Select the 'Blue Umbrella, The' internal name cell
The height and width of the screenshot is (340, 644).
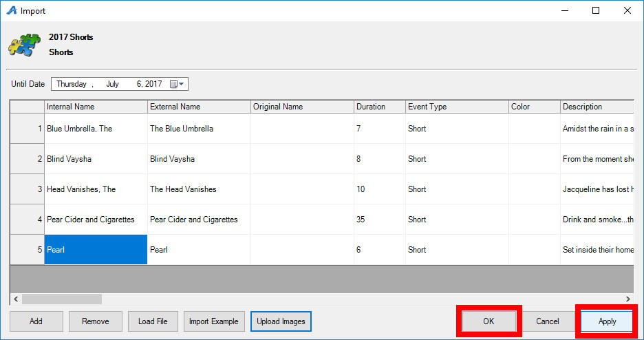[96, 129]
